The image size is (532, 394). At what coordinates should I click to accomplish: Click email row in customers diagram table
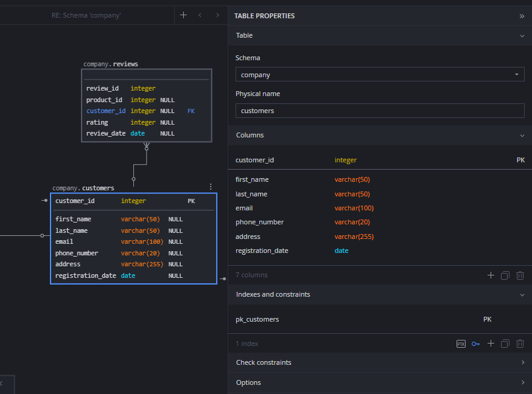(x=133, y=241)
